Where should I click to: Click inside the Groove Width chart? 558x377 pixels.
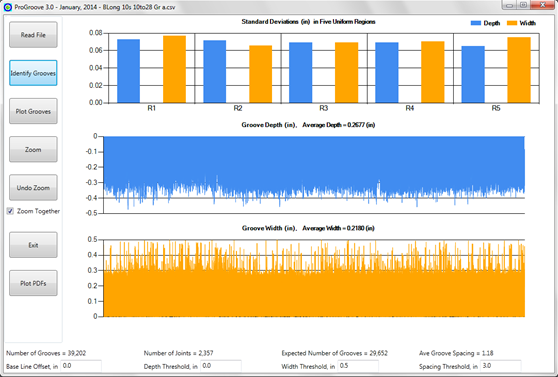pyautogui.click(x=314, y=278)
